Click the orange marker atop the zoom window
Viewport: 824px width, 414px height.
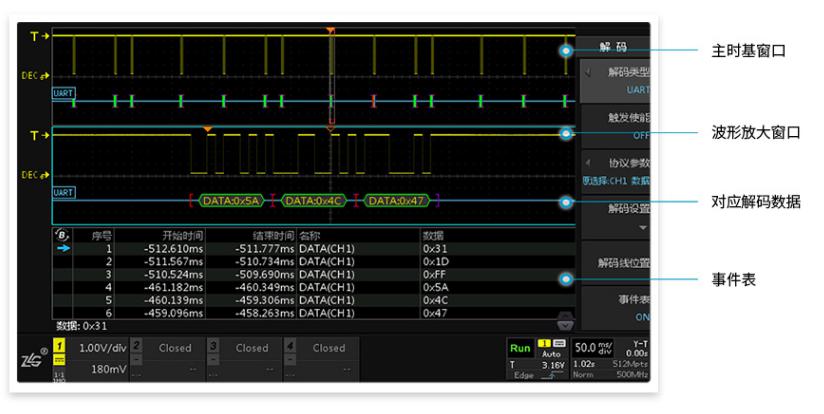[208, 129]
